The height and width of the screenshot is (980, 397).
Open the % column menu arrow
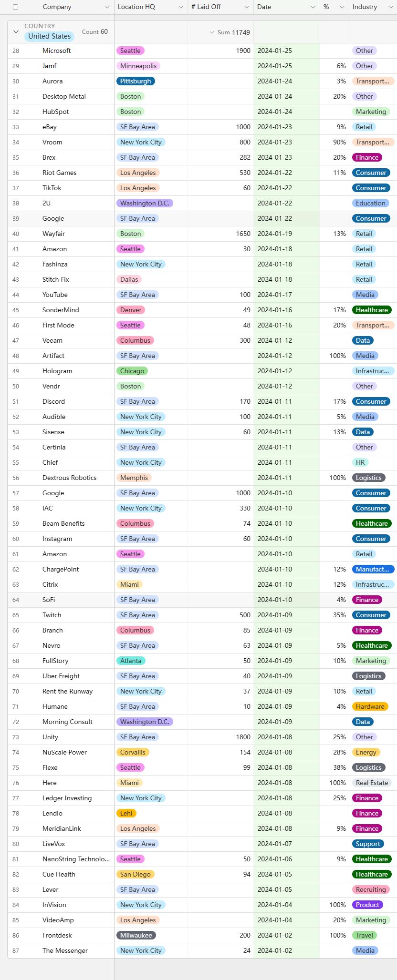(342, 7)
